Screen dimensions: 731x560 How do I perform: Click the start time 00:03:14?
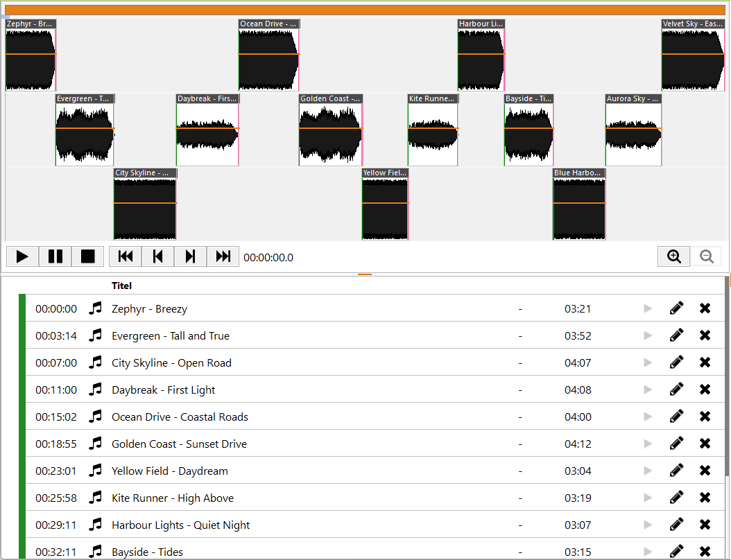coord(56,336)
